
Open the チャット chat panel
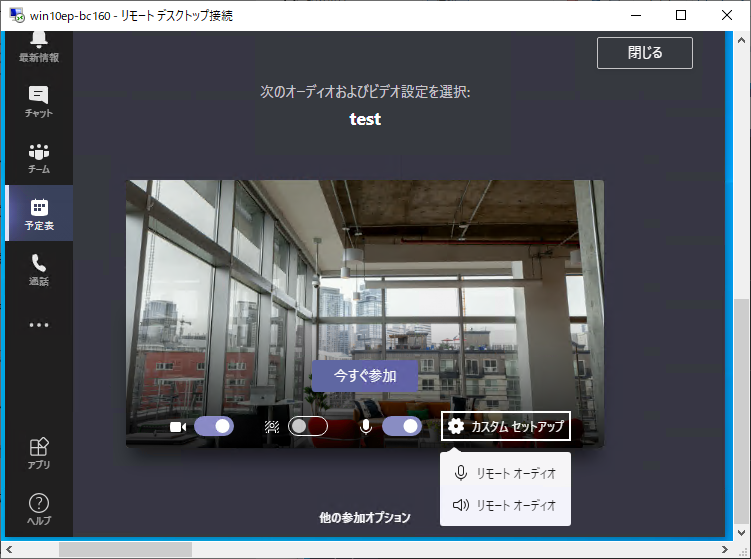(x=39, y=102)
